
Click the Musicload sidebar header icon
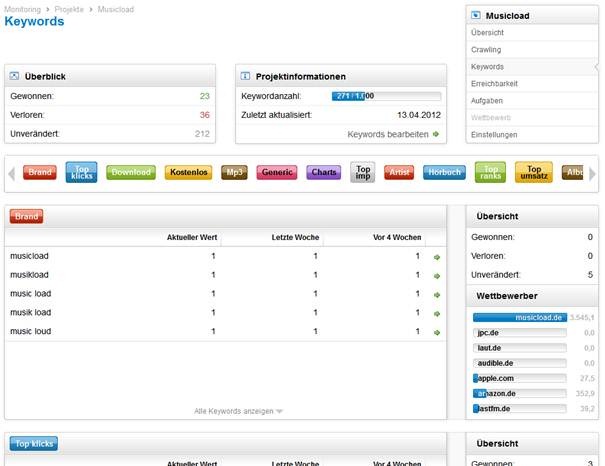tap(476, 15)
